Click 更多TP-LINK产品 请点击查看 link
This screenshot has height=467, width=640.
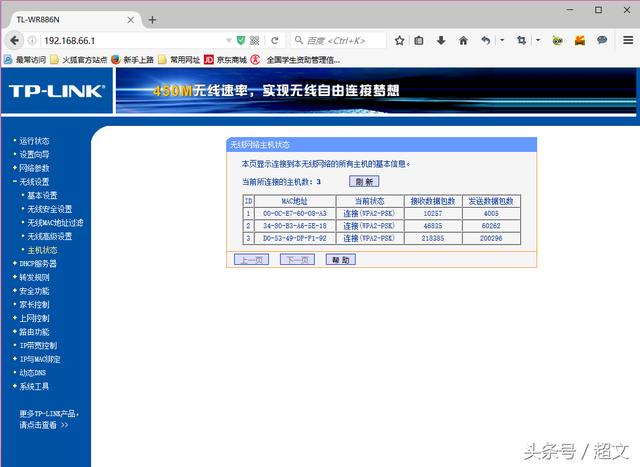(x=49, y=419)
